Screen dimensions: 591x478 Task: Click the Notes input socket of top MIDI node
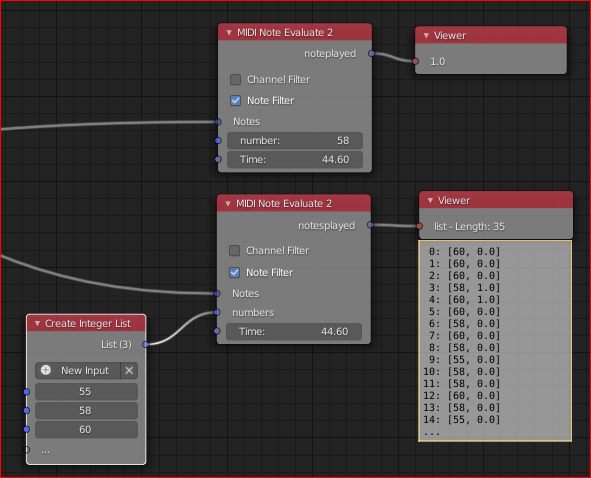(x=218, y=121)
